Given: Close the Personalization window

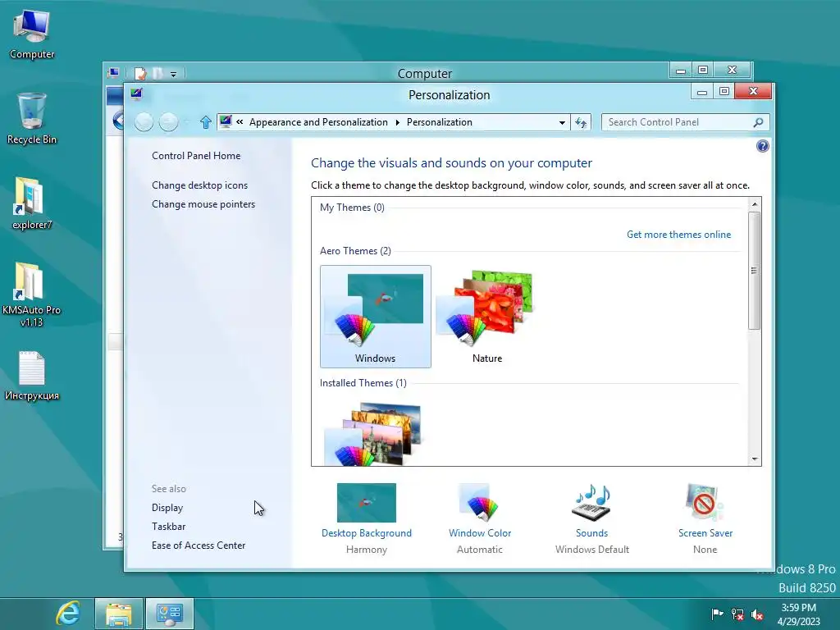Looking at the screenshot, I should coord(753,91).
